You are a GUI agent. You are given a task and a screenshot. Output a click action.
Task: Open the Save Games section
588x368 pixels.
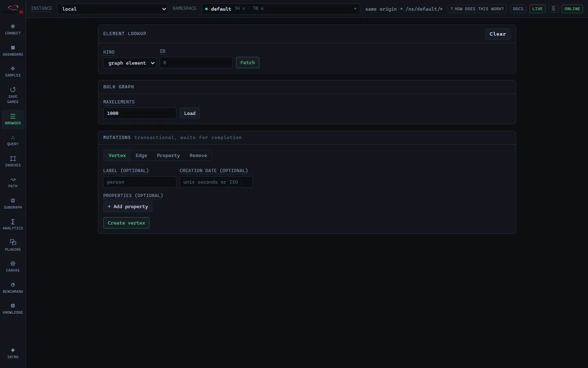(13, 95)
